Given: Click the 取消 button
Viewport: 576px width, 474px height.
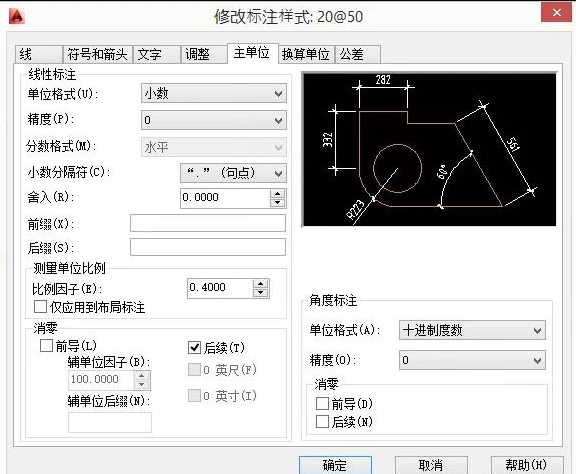Looking at the screenshot, I should [x=431, y=465].
